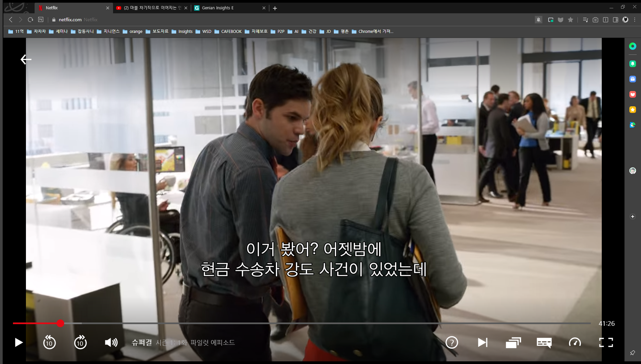Screen dimensions: 641x364
Task: Skip forward 10 seconds
Action: [x=80, y=342]
